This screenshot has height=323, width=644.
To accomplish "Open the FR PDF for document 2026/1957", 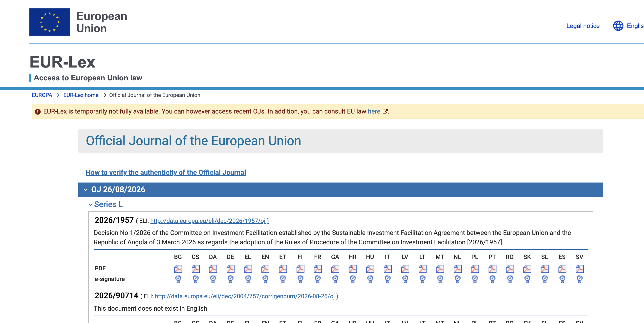I will tap(318, 269).
